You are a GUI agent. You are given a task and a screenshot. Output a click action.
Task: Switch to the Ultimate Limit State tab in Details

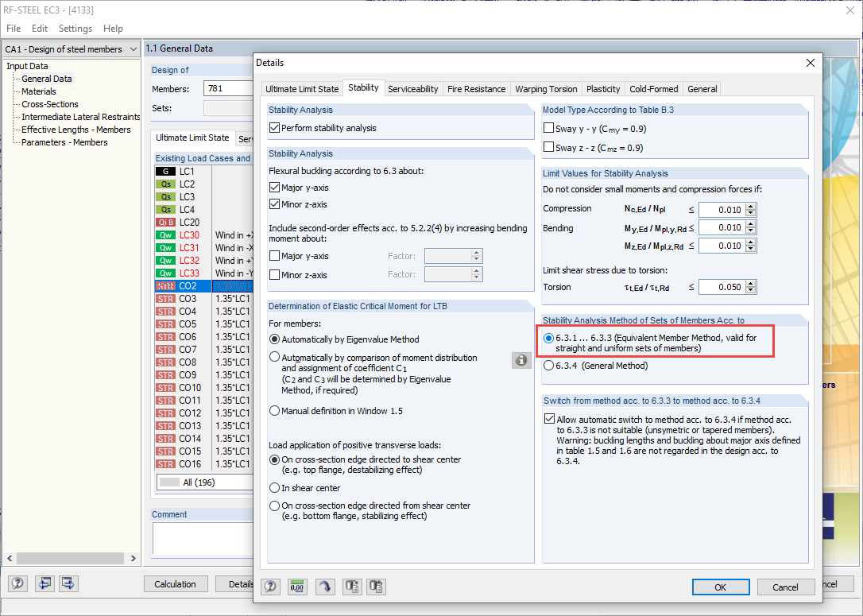click(302, 89)
